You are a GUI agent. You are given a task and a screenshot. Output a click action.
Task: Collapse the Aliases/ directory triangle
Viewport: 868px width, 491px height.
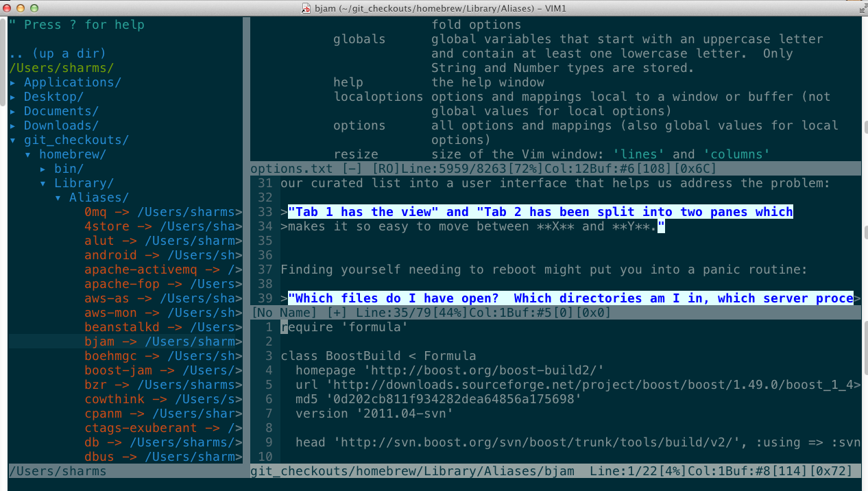(x=58, y=197)
